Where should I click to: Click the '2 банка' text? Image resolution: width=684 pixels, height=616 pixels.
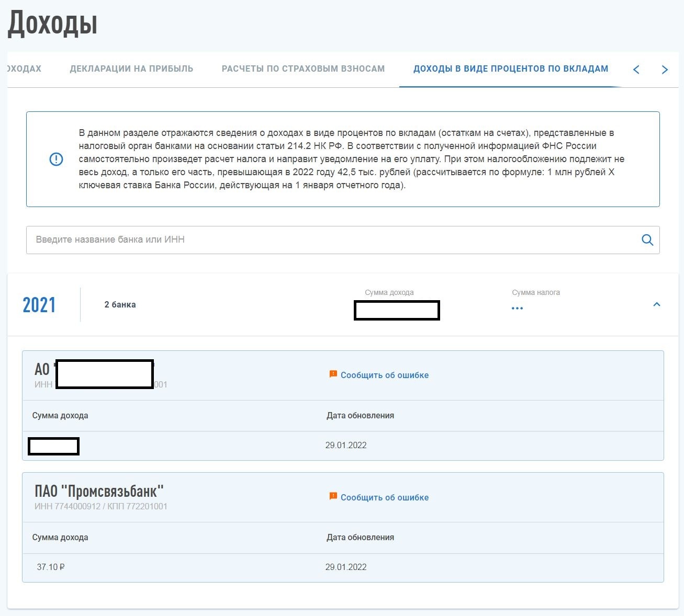click(x=120, y=304)
